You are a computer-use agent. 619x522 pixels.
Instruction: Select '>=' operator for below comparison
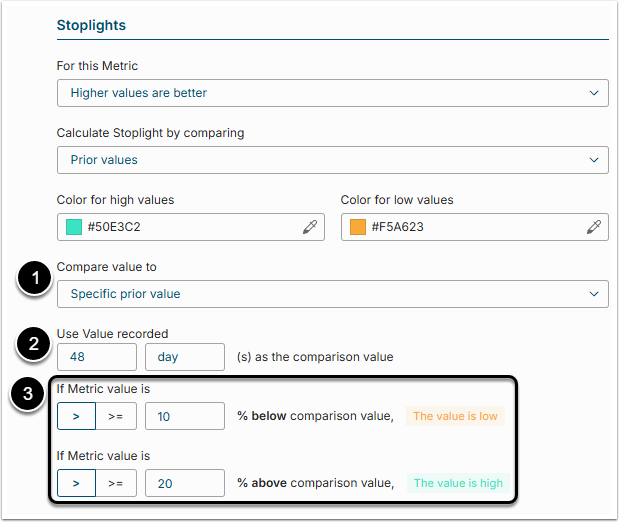coord(115,416)
